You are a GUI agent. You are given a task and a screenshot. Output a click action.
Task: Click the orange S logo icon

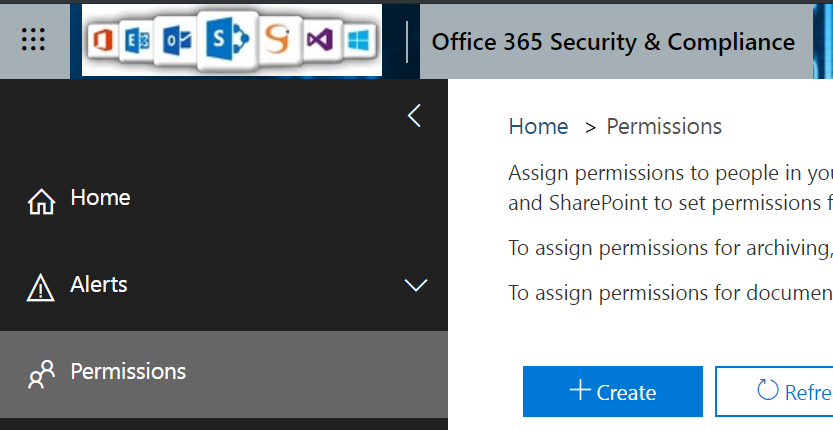tap(276, 41)
